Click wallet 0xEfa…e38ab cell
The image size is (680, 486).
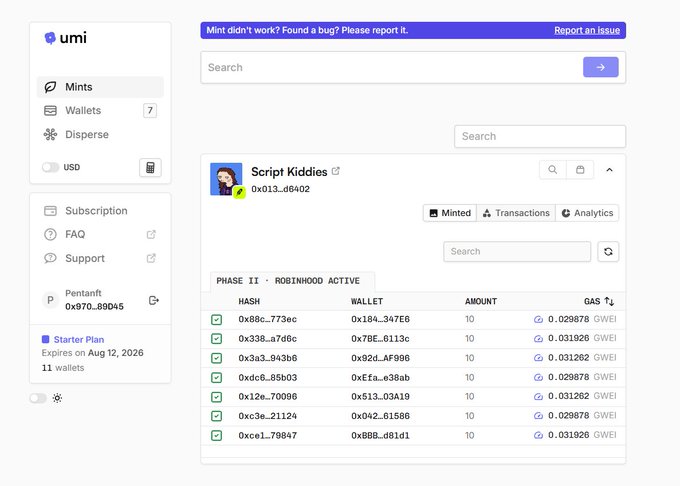pos(380,378)
